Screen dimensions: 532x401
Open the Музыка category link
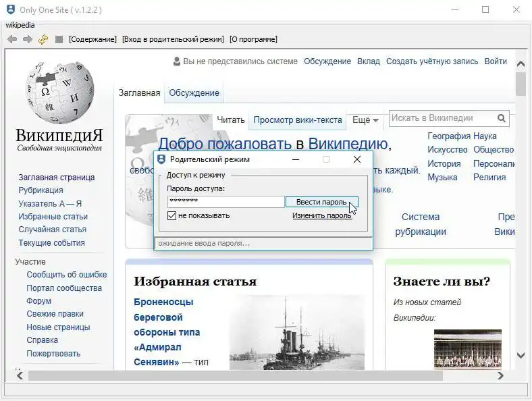pos(442,178)
